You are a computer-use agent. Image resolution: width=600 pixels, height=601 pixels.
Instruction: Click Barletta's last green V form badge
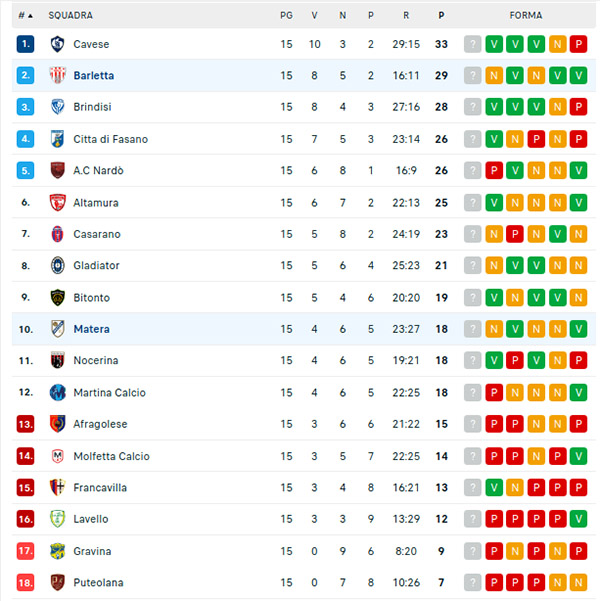coord(578,76)
